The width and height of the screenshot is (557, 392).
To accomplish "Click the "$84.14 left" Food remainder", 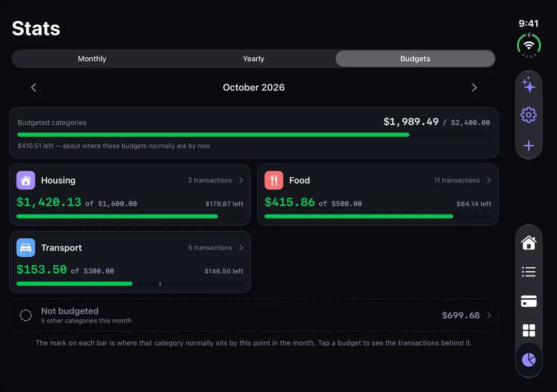I will pos(473,204).
